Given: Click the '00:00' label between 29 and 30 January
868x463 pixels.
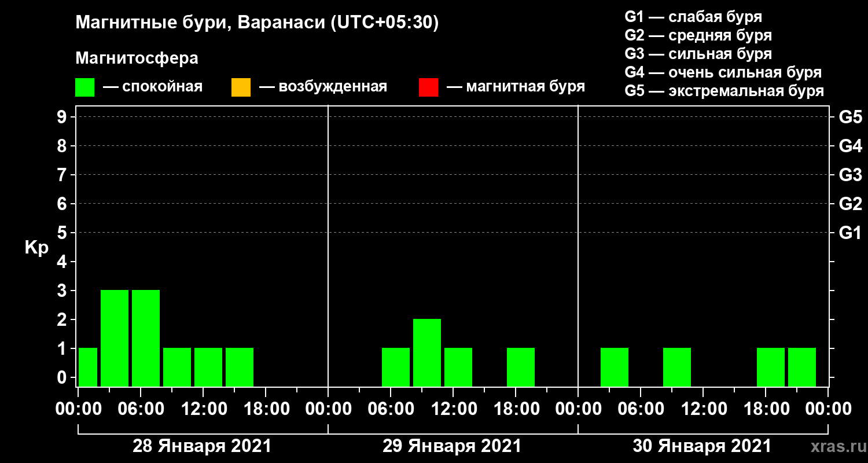Looking at the screenshot, I should (578, 409).
